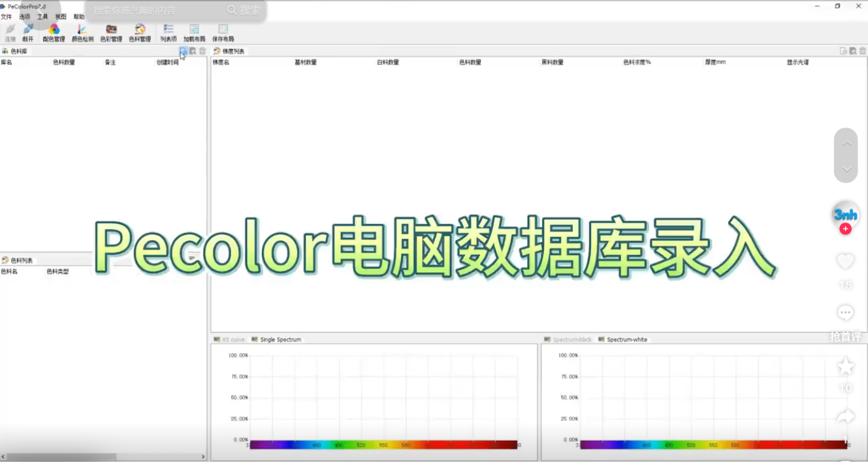Select the 色料库 panel tab
This screenshot has width=868, height=462.
pos(14,51)
